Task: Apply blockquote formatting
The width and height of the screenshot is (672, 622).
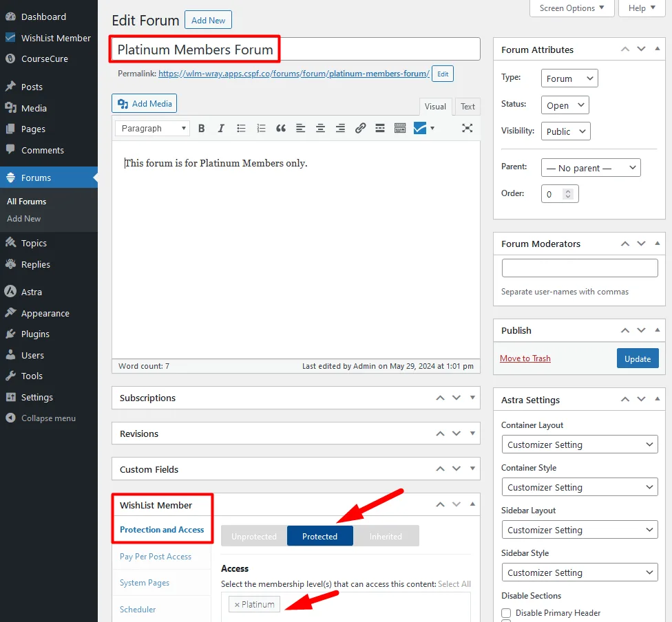Action: (x=280, y=128)
